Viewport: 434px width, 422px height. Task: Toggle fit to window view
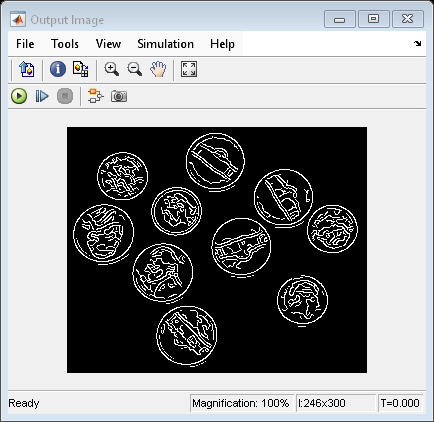pyautogui.click(x=189, y=69)
